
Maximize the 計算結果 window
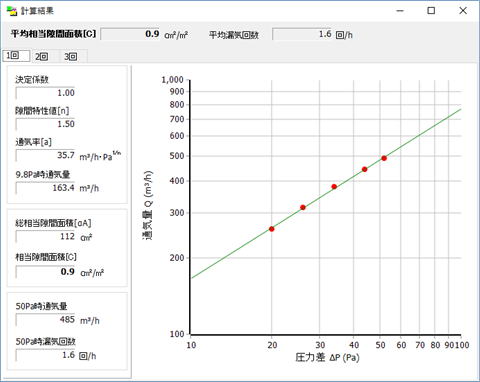click(431, 11)
